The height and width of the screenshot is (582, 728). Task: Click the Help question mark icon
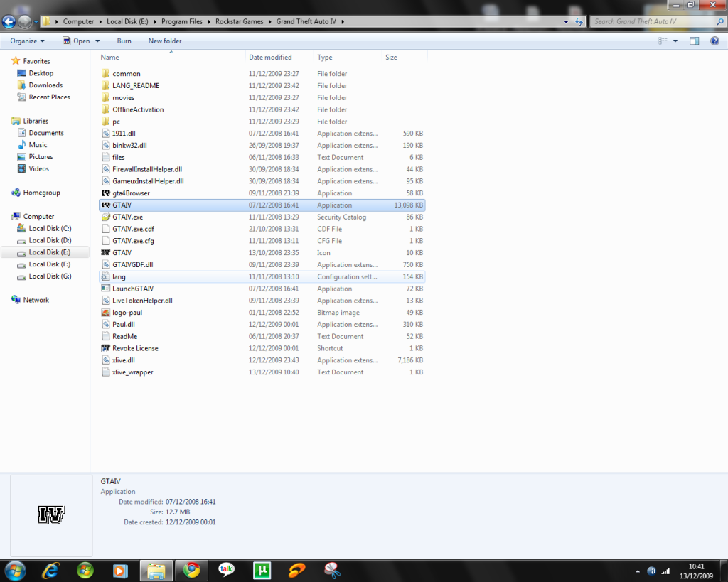[x=714, y=41]
